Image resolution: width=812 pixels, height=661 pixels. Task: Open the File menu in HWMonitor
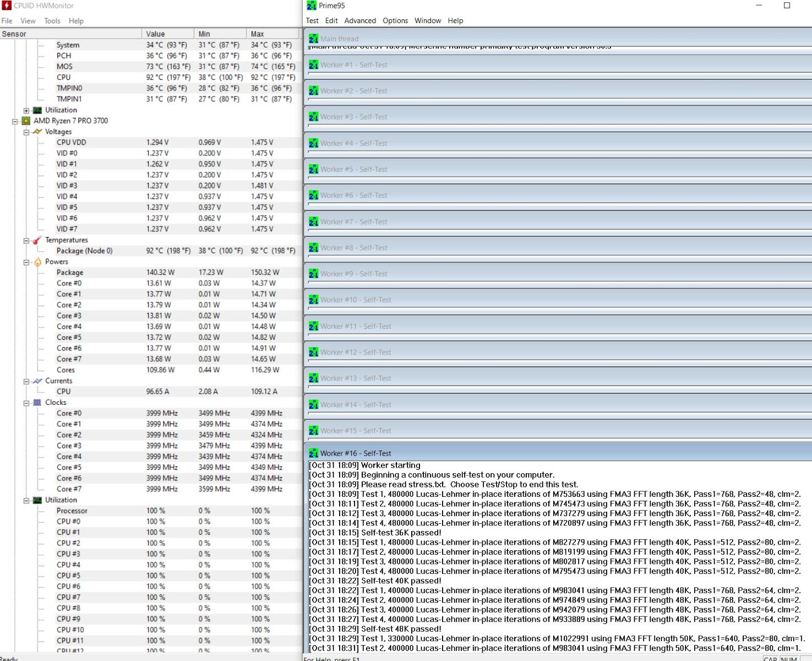coord(7,21)
